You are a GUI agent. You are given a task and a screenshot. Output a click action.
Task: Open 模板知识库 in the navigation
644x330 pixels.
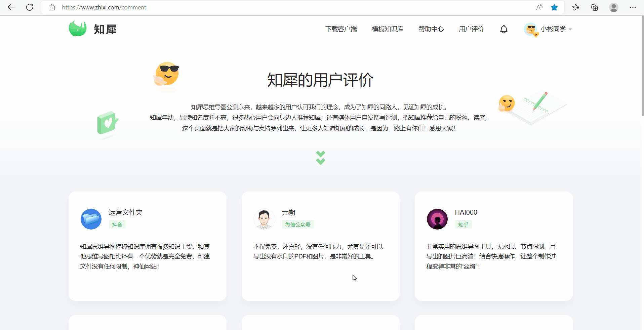[388, 29]
